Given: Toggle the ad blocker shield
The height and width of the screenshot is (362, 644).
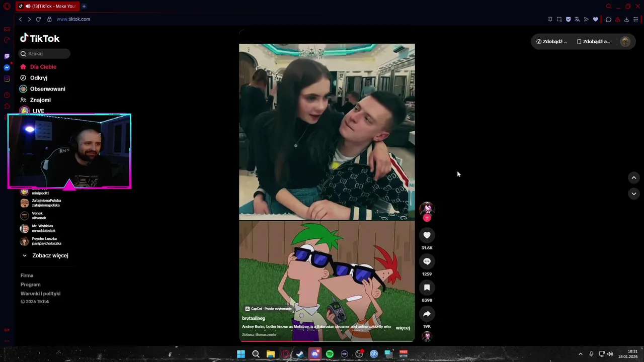Looking at the screenshot, I should [568, 19].
